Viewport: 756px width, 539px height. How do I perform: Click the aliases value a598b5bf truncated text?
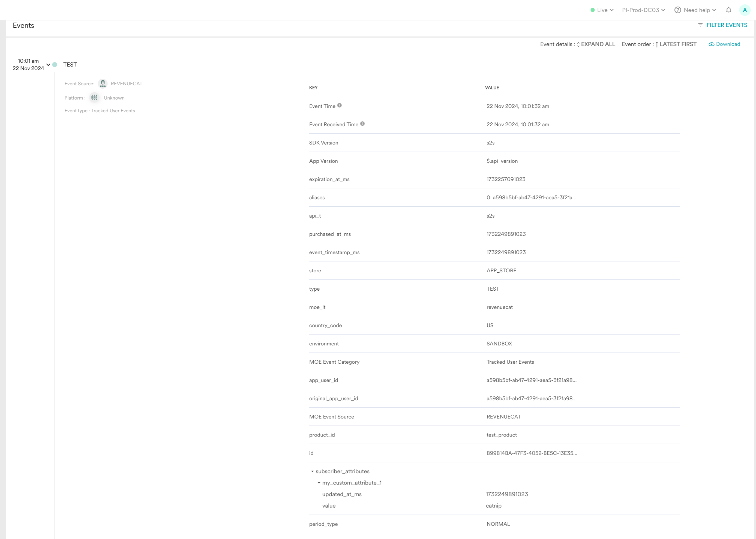531,197
